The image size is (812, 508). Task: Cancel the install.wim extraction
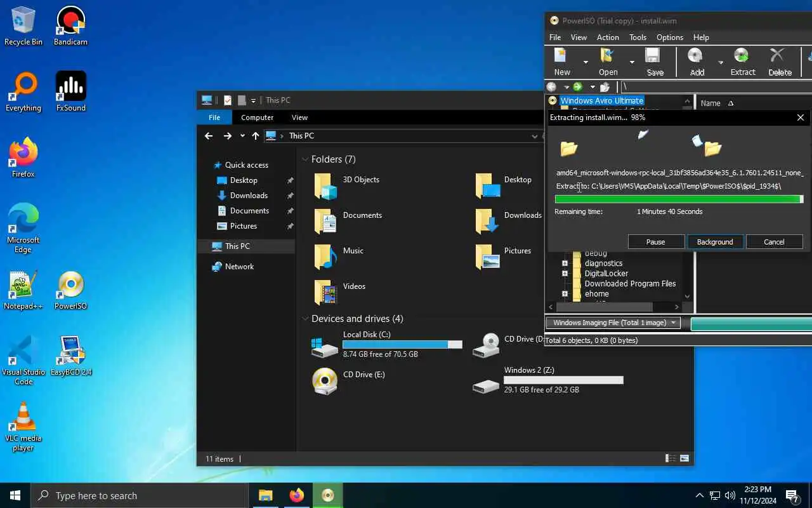tap(774, 242)
